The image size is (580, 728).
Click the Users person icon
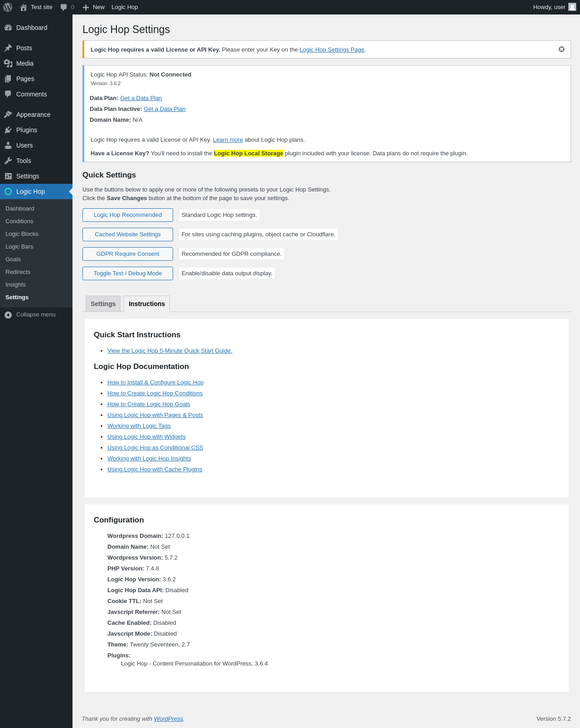pyautogui.click(x=8, y=145)
